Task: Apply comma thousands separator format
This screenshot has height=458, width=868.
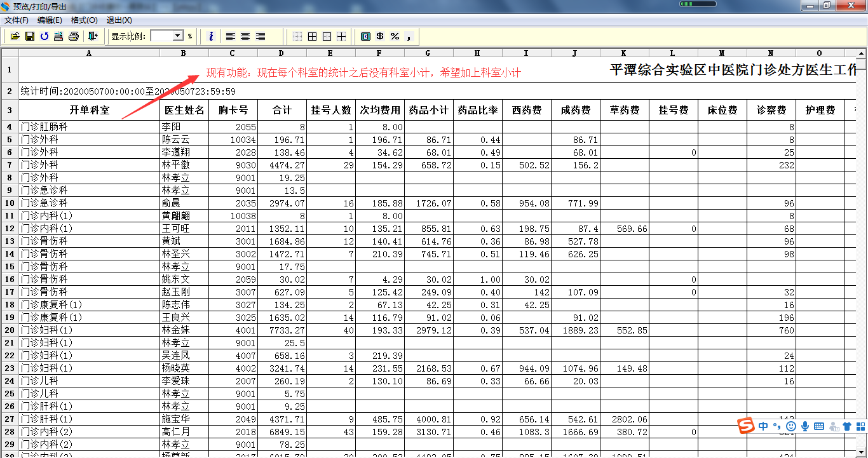Action: (x=409, y=36)
